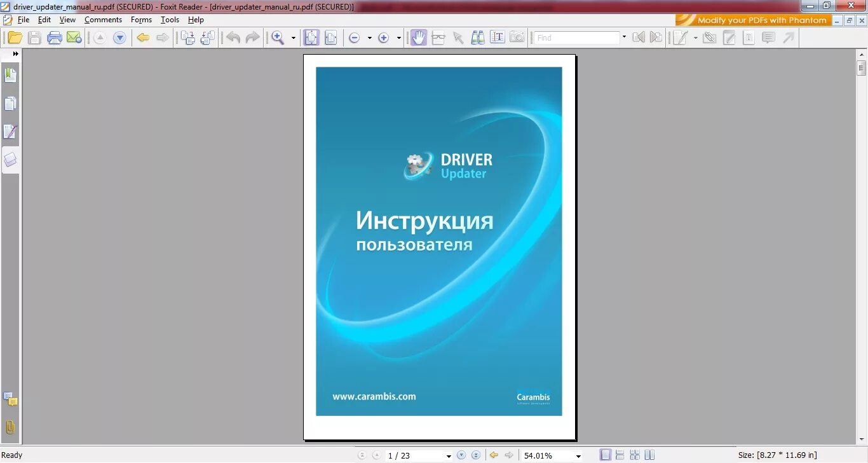Open the zoom-out dropdown arrow
This screenshot has height=463, width=868.
click(369, 38)
